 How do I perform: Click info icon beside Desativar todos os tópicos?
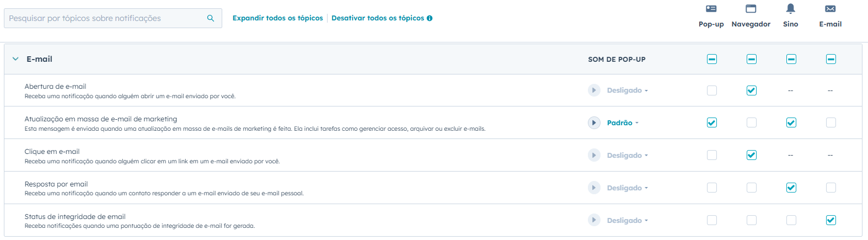click(430, 18)
